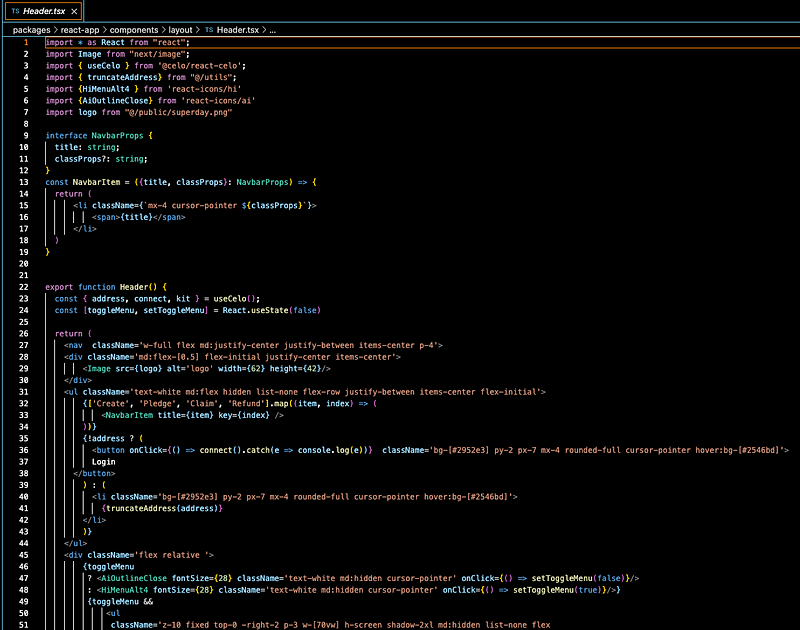
Task: Select the Header.tsx tab
Action: click(43, 11)
